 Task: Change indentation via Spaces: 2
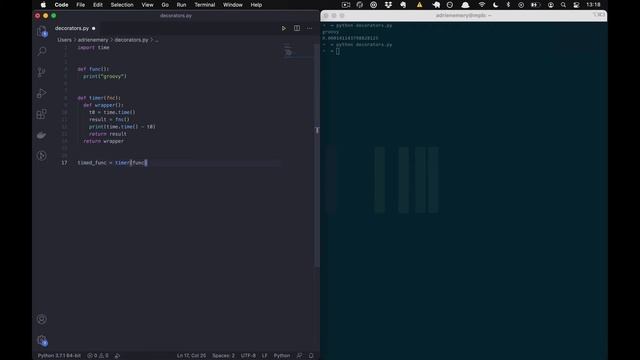pyautogui.click(x=223, y=356)
